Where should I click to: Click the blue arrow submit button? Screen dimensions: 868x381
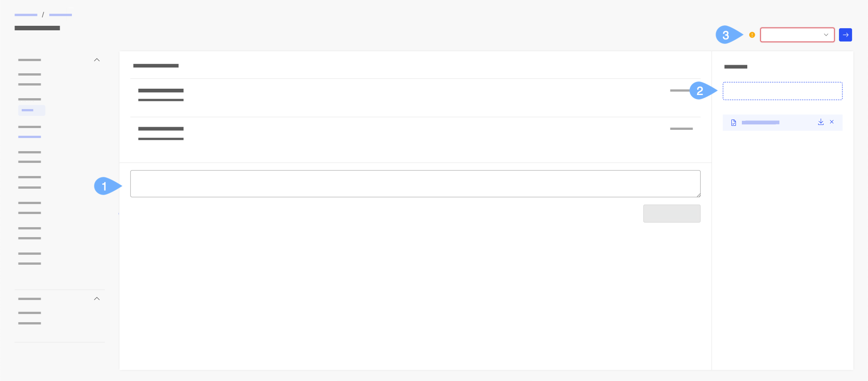pos(845,35)
